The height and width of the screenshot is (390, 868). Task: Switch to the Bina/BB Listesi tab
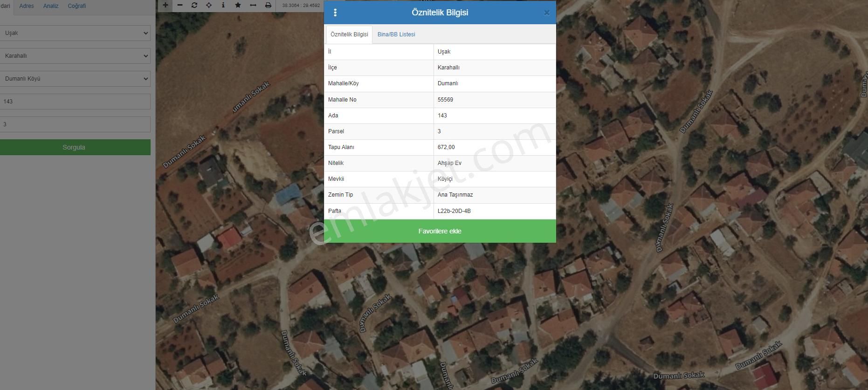pyautogui.click(x=396, y=34)
